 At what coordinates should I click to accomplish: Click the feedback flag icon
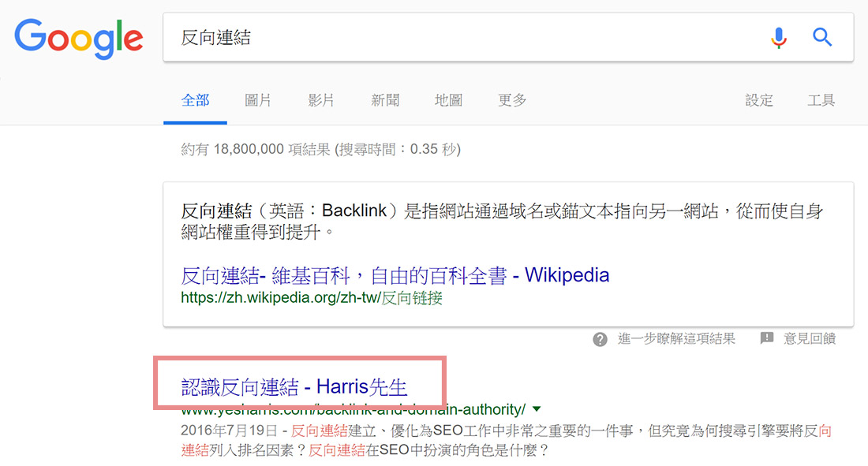pos(767,337)
